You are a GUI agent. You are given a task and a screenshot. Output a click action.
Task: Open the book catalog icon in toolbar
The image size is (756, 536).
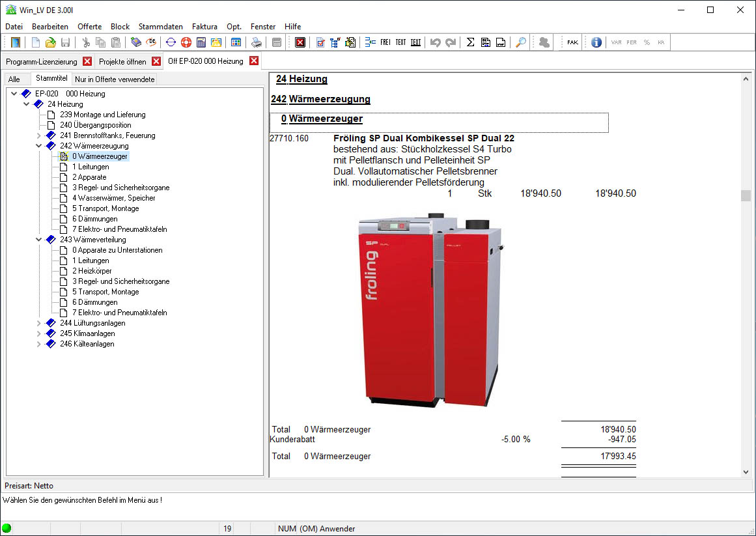(x=136, y=42)
